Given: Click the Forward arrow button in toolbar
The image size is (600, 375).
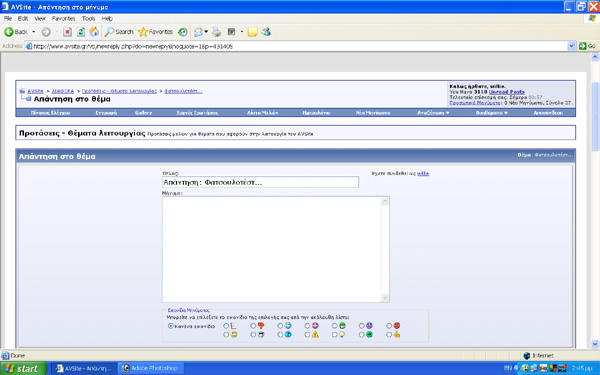Looking at the screenshot, I should pos(46,32).
